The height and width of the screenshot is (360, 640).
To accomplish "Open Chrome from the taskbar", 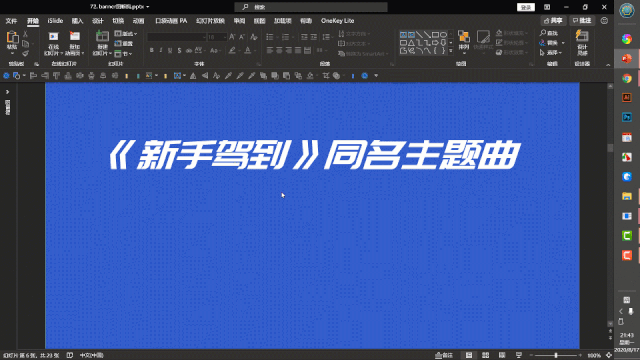I will point(627,78).
